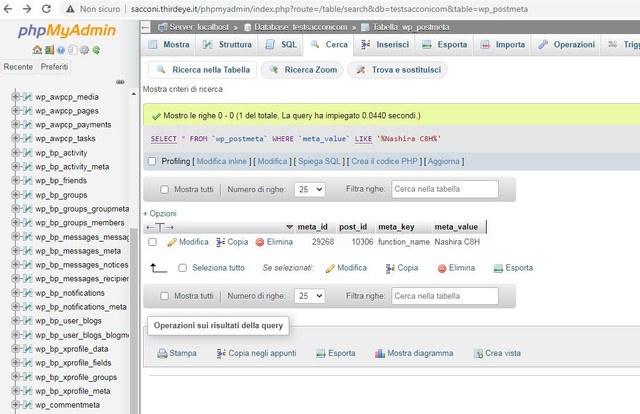Open the Esporta tab

(444, 45)
